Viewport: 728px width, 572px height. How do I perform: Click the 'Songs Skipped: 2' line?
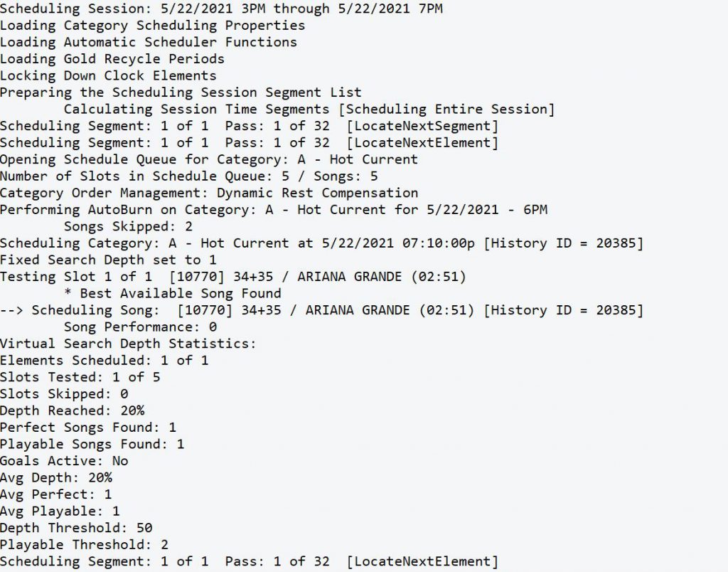pos(128,226)
